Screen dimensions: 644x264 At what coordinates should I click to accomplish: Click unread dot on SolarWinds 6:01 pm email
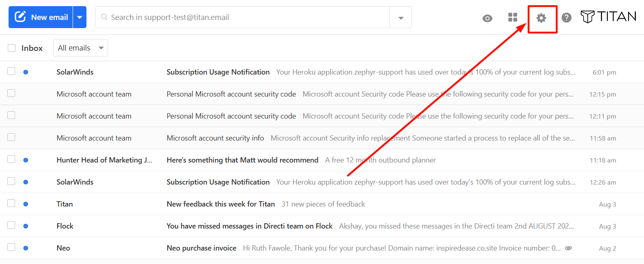point(26,72)
